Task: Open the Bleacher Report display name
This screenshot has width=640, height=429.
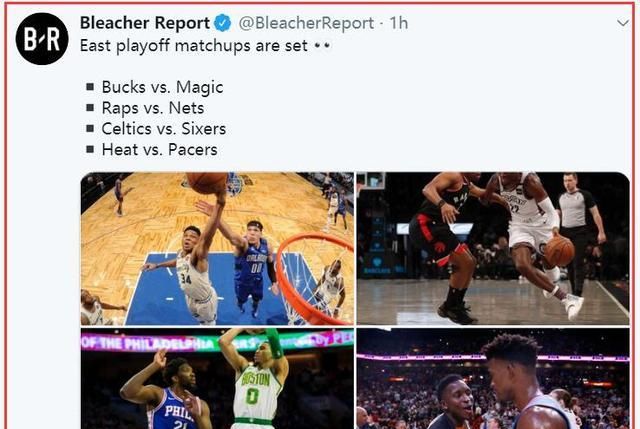Action: click(145, 23)
